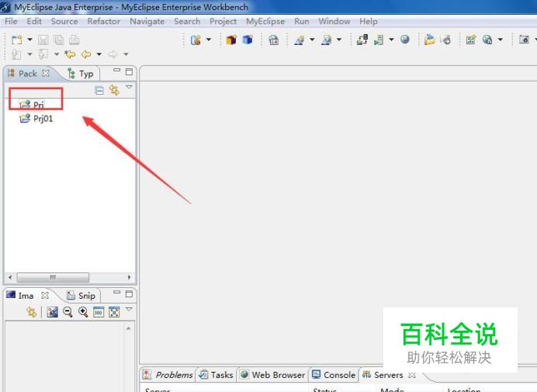Click the camera capture icon
The image size is (537, 392).
coord(525,40)
